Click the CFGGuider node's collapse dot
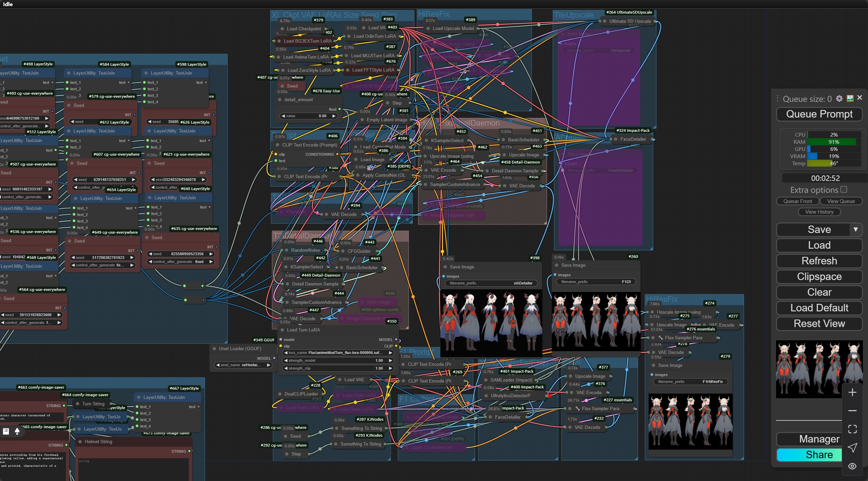This screenshot has width=868, height=481. [343, 251]
